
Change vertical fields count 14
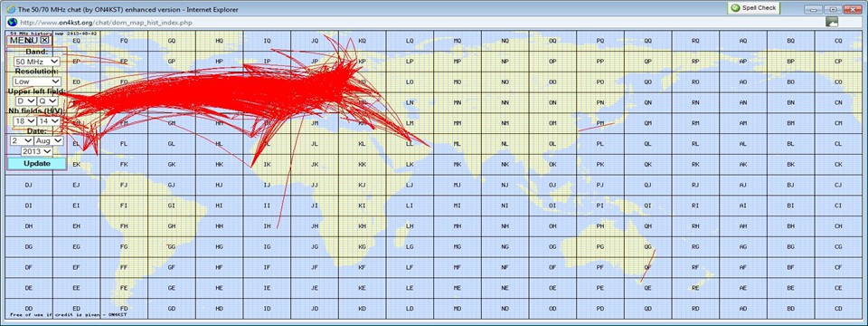48,120
